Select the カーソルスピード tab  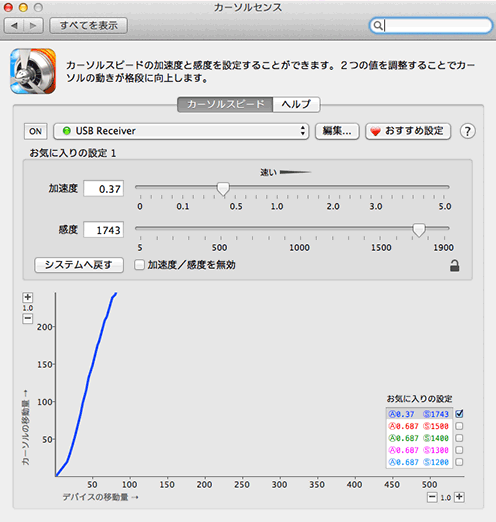pos(225,104)
